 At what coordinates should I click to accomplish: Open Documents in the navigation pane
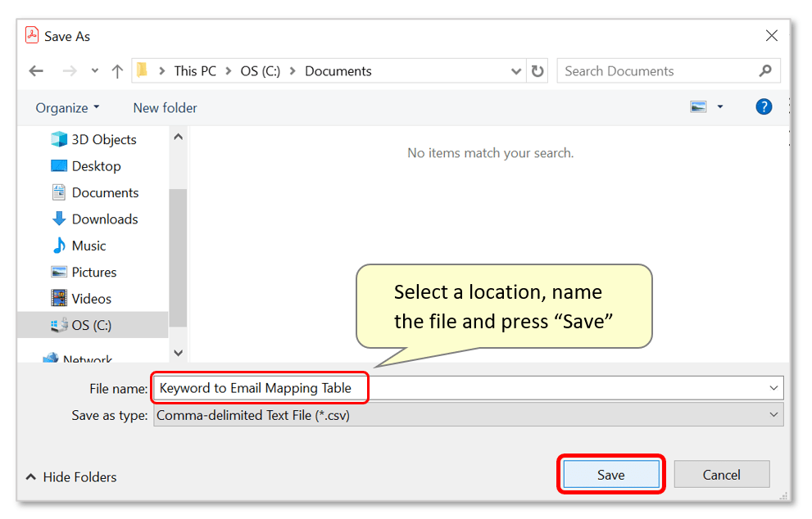tap(95, 192)
